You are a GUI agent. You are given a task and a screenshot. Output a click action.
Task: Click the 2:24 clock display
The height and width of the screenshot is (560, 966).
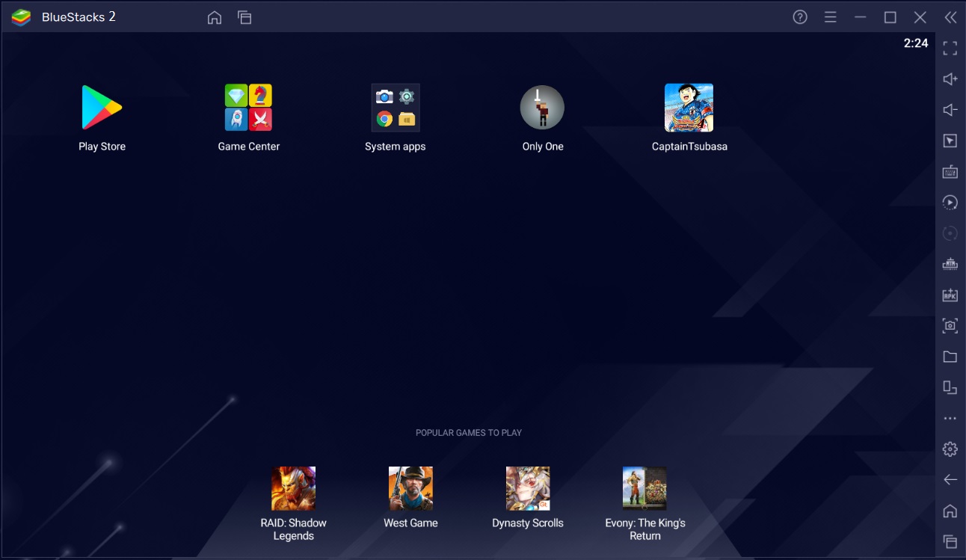click(916, 43)
